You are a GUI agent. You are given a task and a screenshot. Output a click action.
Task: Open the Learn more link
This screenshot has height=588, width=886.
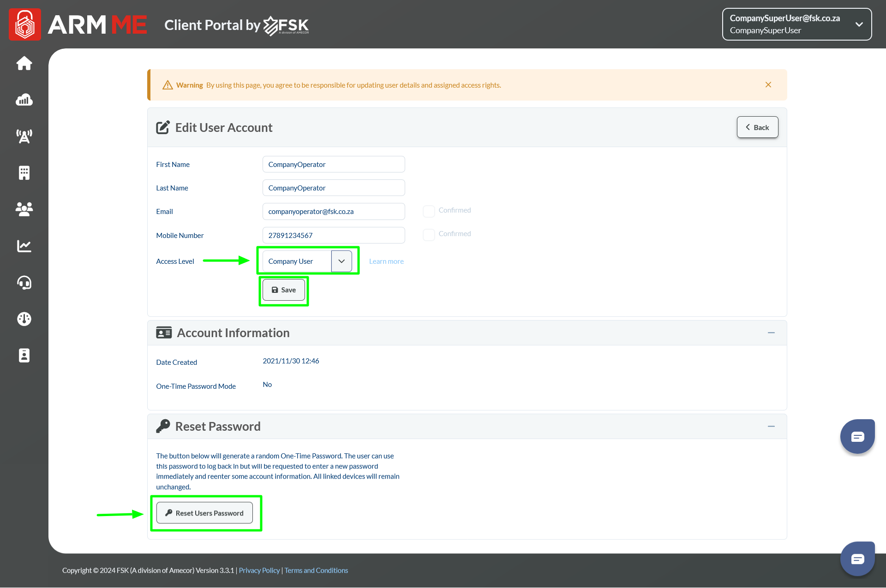click(386, 261)
